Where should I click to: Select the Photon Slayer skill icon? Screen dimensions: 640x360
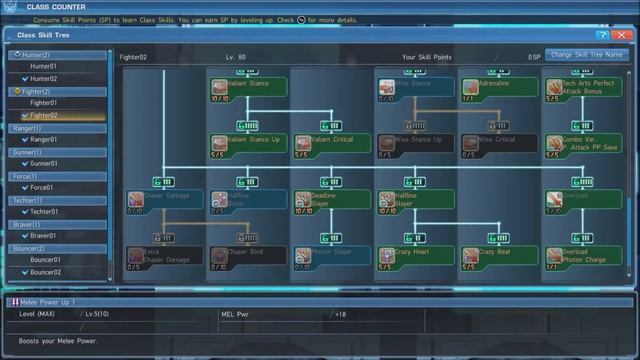(x=303, y=256)
